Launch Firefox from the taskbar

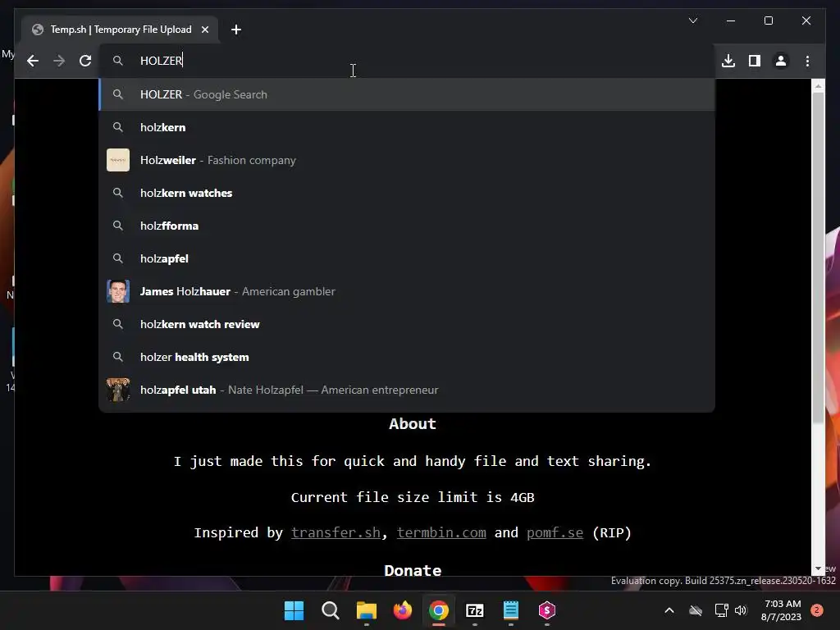coord(402,610)
